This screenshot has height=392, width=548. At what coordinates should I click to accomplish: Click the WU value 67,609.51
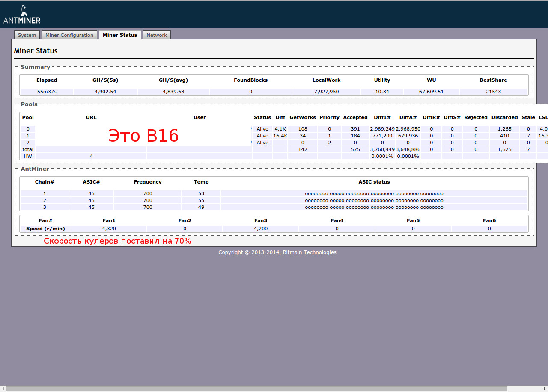pos(431,92)
